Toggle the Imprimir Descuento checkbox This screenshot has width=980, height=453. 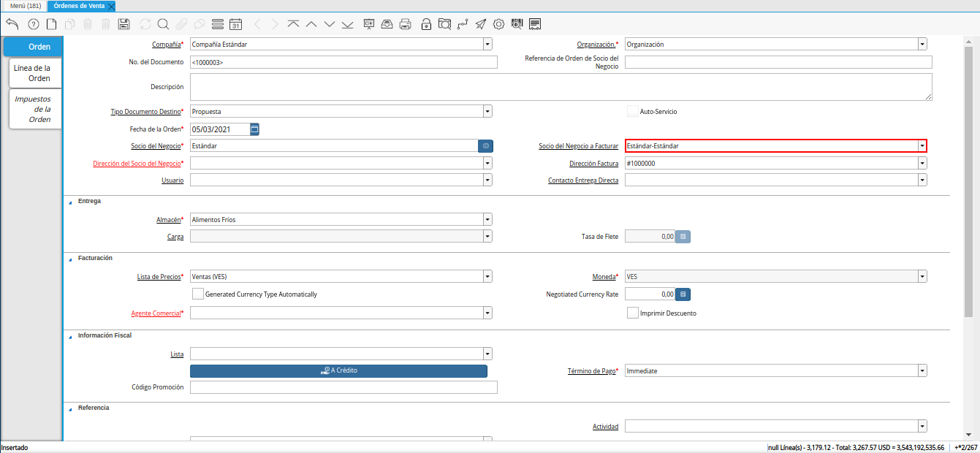click(633, 313)
